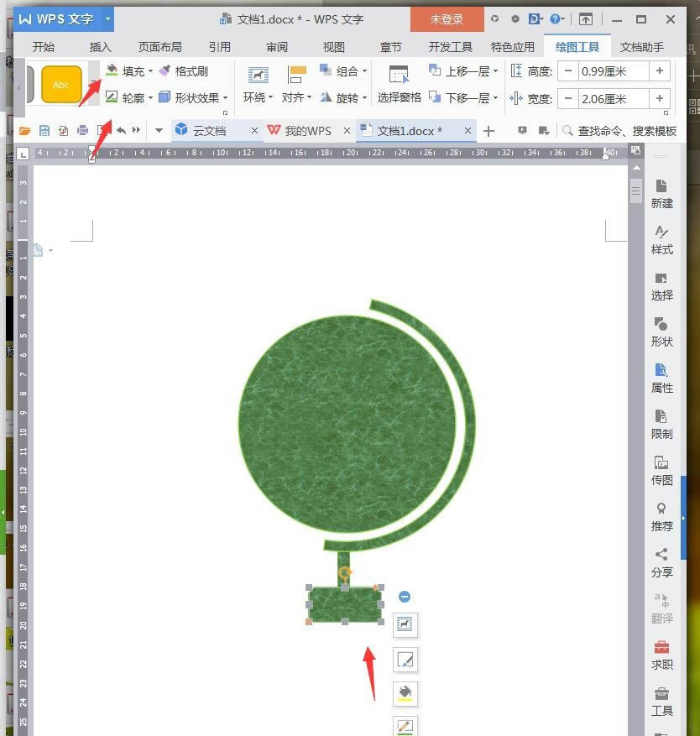700x736 pixels.
Task: Click the 宽度 2.06厘米 input field
Action: 614,99
